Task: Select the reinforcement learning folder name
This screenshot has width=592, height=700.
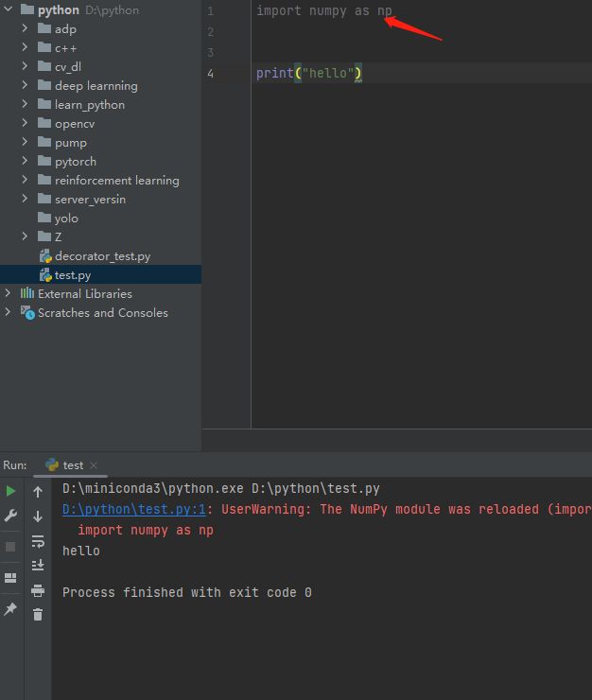Action: (x=117, y=181)
